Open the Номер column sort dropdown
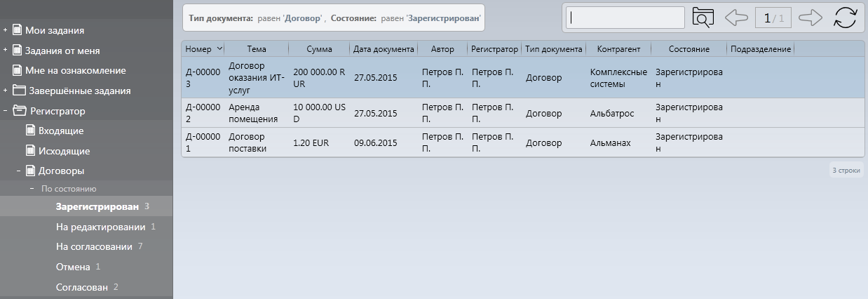Image resolution: width=868 pixels, height=299 pixels. 219,48
